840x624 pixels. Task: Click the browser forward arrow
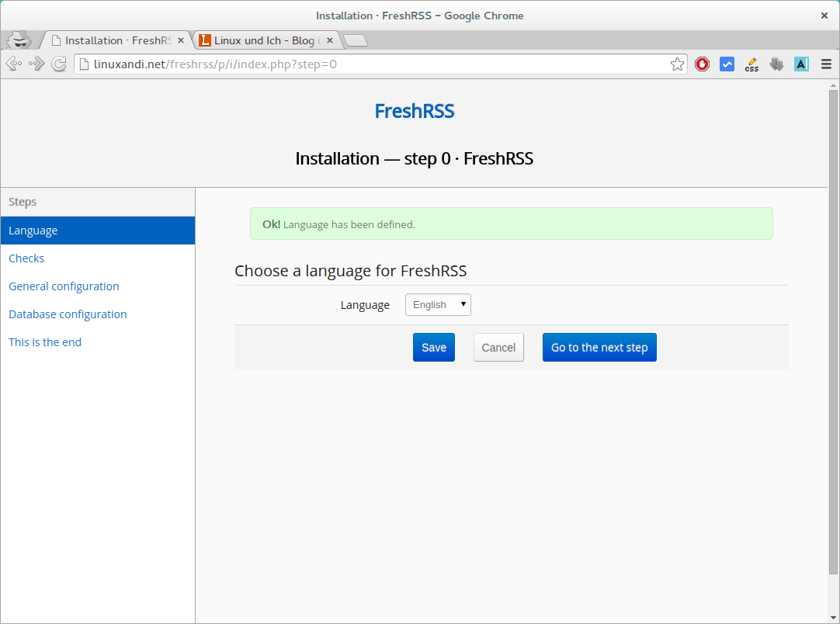(36, 64)
